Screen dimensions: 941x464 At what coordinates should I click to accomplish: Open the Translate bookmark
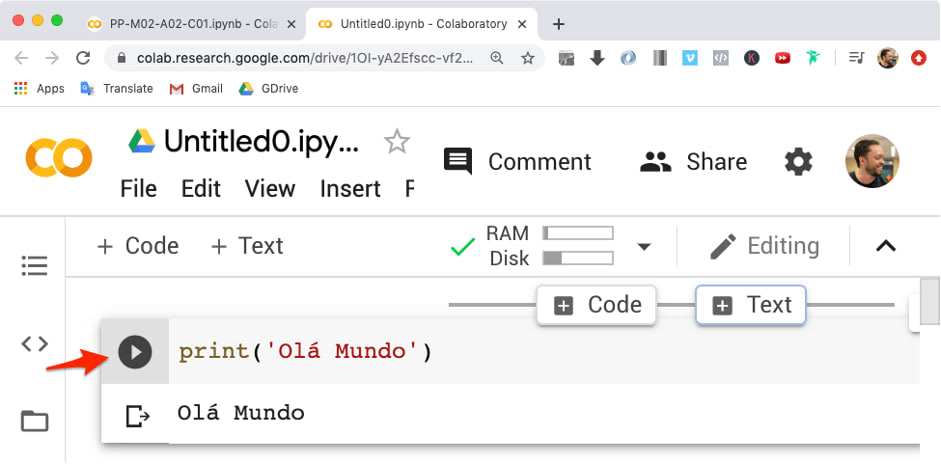pyautogui.click(x=117, y=89)
